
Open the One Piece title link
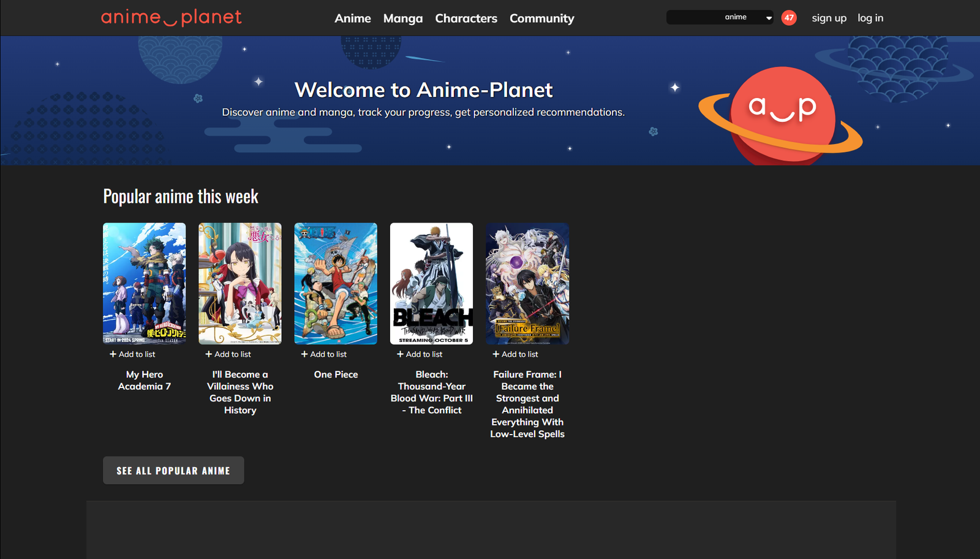(x=336, y=375)
